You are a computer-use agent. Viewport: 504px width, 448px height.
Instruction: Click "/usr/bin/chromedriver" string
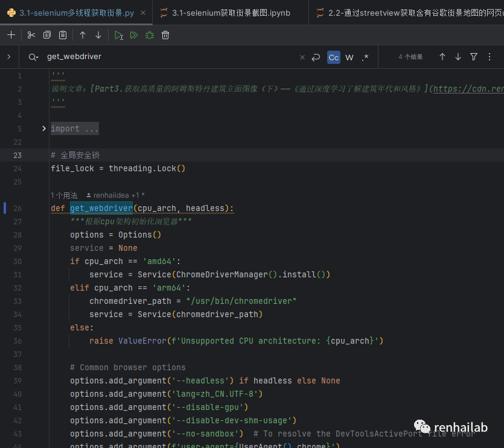241,301
